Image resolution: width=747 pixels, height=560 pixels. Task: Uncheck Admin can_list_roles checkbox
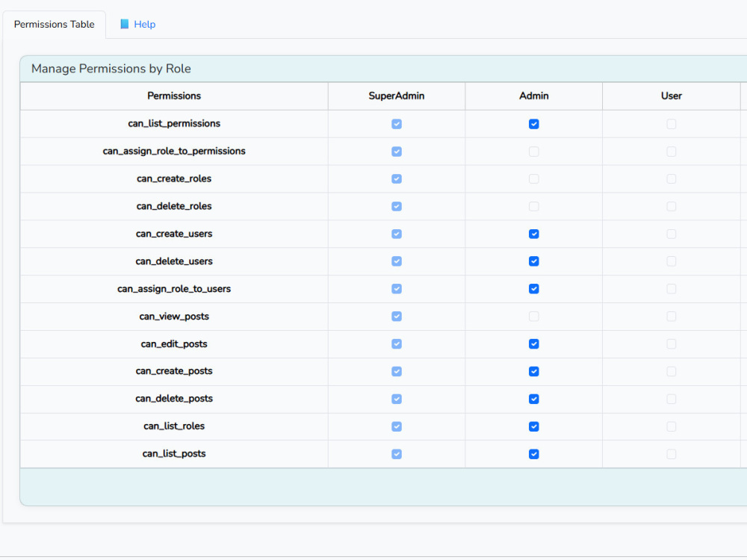pyautogui.click(x=533, y=426)
